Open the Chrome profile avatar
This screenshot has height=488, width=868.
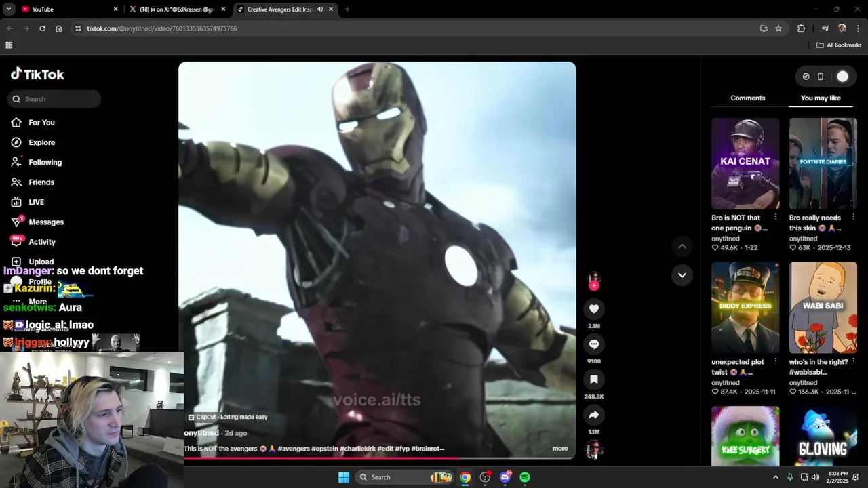[842, 28]
